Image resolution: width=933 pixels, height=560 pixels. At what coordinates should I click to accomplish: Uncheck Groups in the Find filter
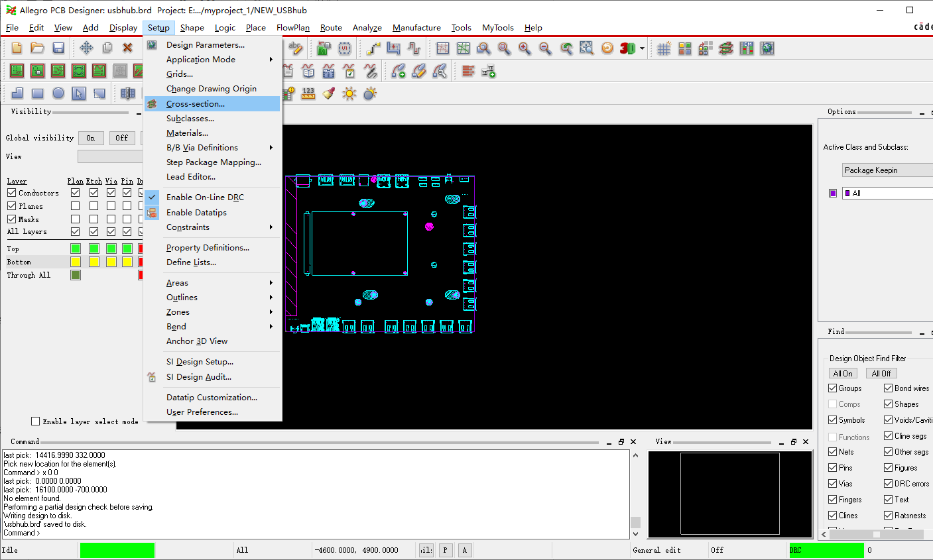tap(833, 388)
